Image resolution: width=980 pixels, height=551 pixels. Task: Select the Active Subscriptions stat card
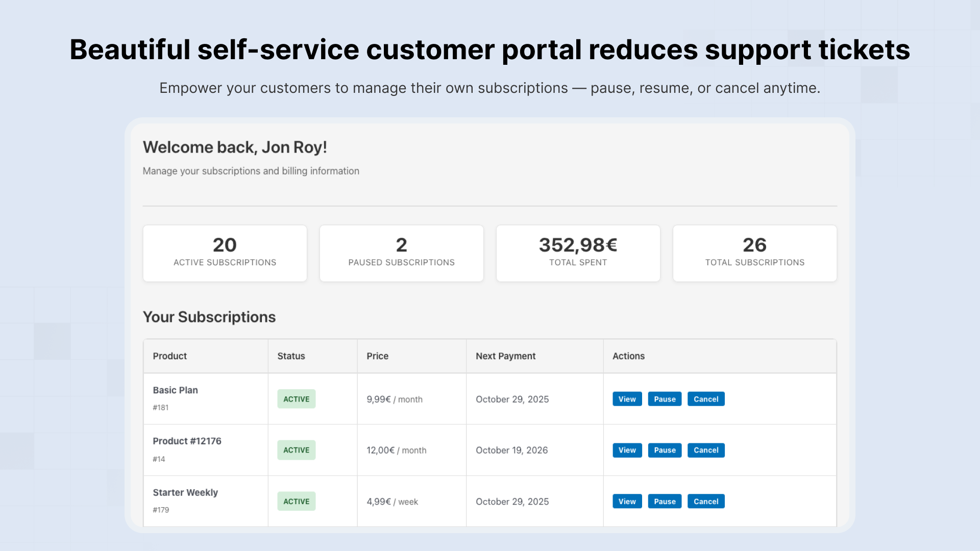[225, 253]
